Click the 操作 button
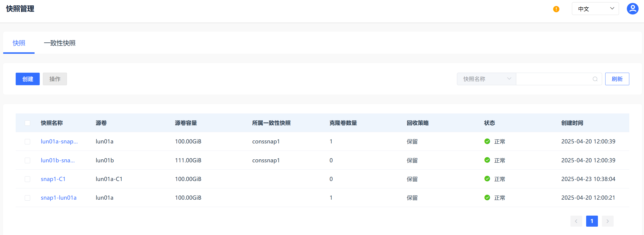Viewport: 644px width, 235px height. (x=55, y=79)
